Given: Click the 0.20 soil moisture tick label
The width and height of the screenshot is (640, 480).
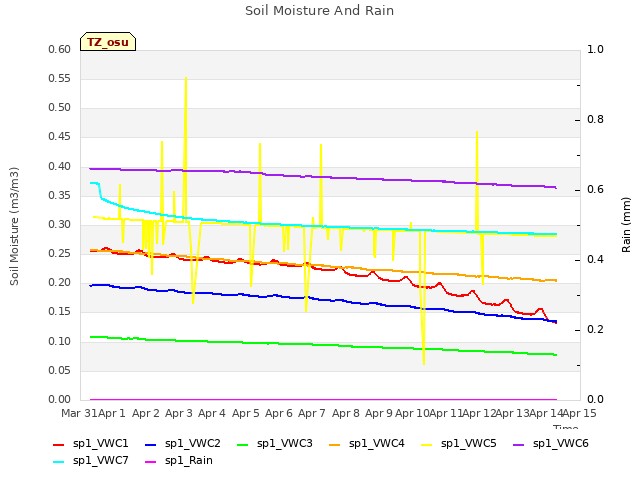Looking at the screenshot, I should (60, 283).
